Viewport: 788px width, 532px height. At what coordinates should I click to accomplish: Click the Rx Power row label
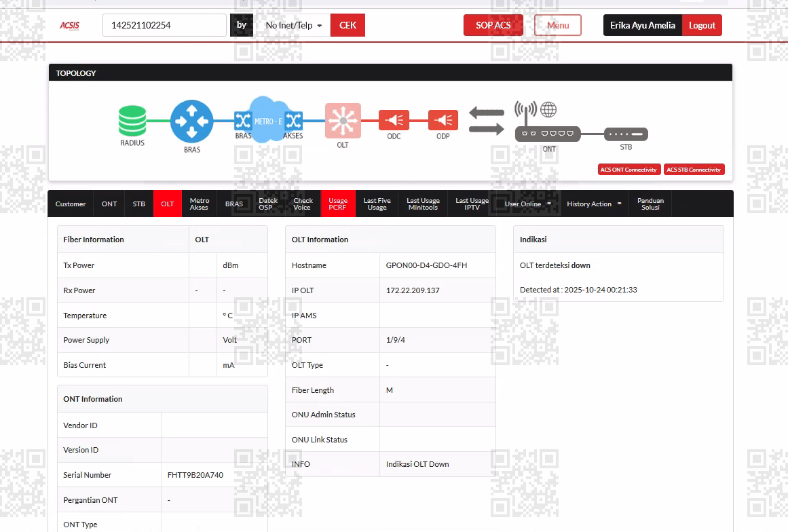pyautogui.click(x=79, y=290)
